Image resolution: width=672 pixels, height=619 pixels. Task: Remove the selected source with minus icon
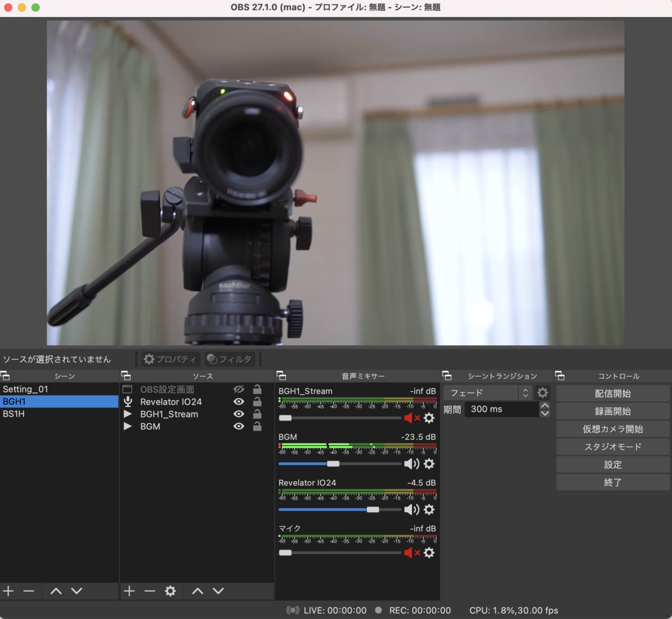[x=150, y=591]
